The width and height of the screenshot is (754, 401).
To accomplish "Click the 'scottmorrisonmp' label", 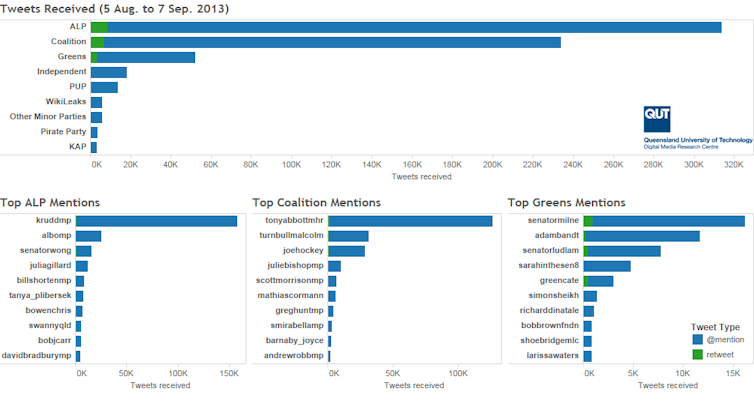I will [x=289, y=280].
